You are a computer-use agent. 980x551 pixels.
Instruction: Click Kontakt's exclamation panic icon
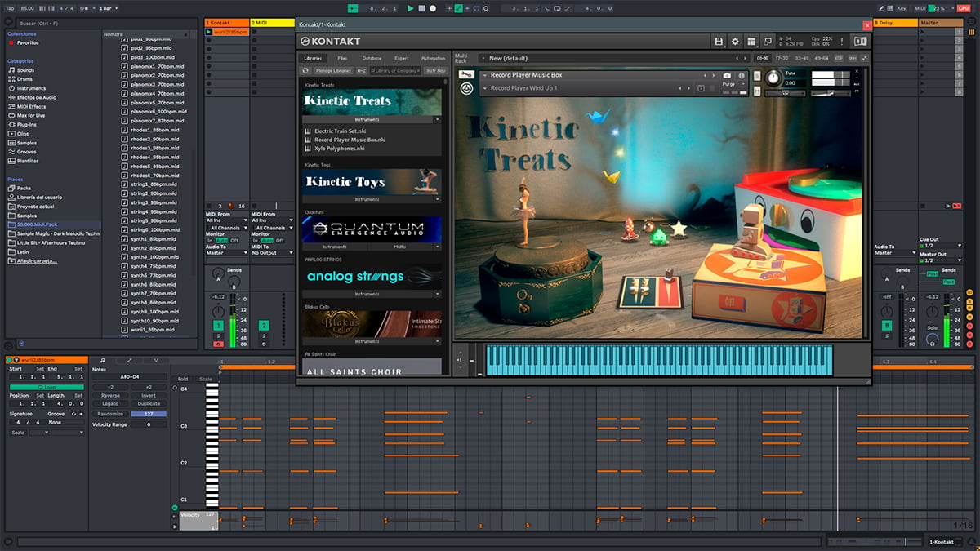coord(841,41)
